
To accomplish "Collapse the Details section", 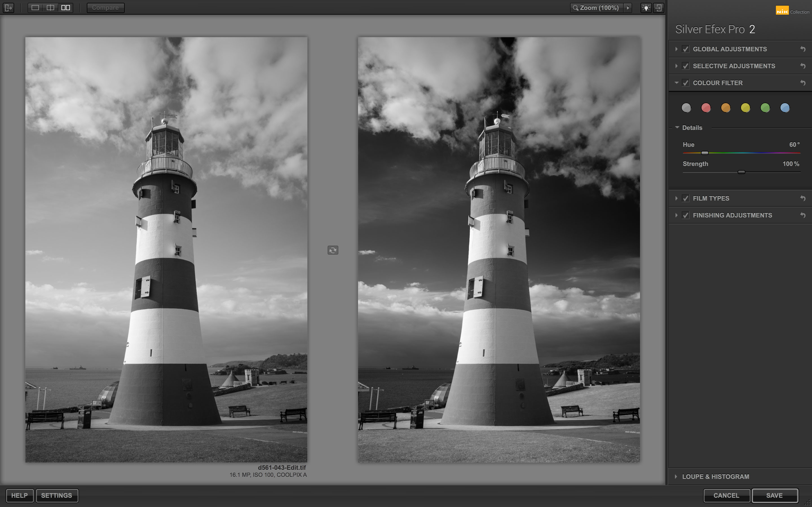I will coord(677,127).
